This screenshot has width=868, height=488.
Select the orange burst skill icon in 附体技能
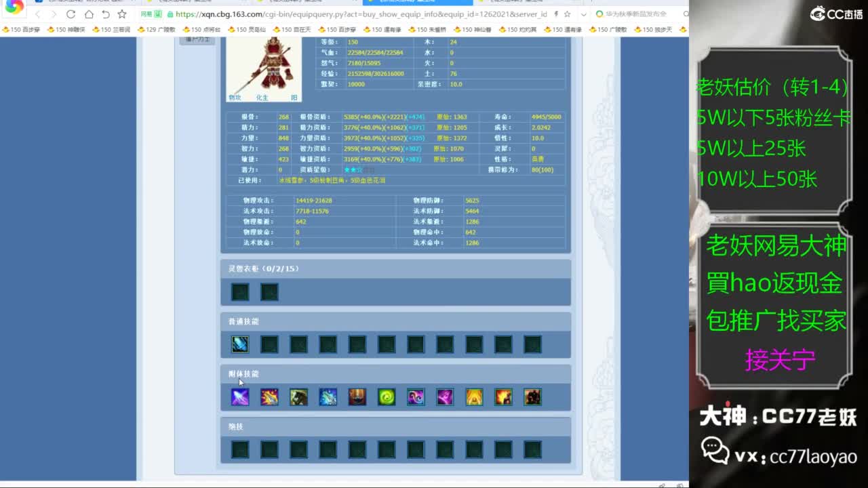click(x=269, y=396)
